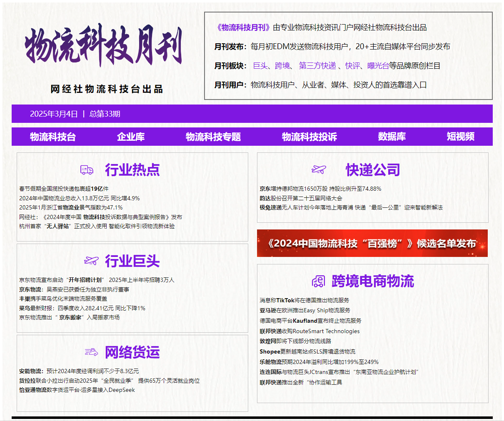
Task: Read the 春节假期全国揽投快递包裹超19亿件 article
Action: (64, 189)
